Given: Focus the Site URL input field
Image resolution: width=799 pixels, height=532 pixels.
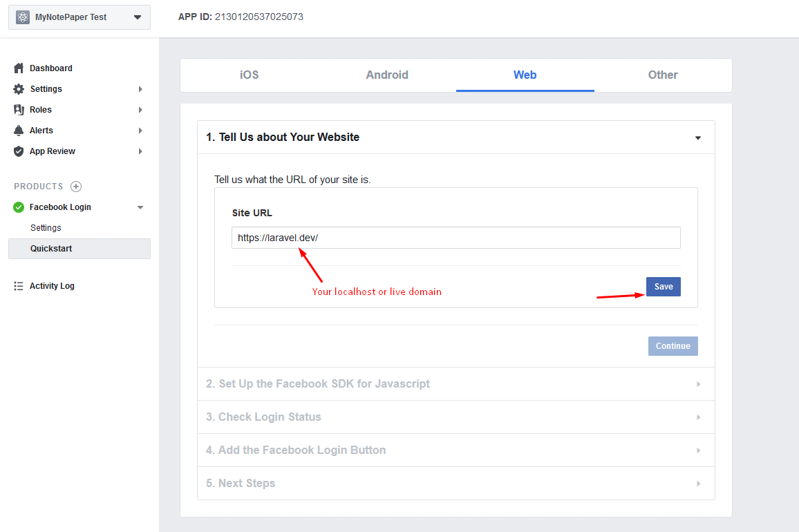Looking at the screenshot, I should pos(456,238).
